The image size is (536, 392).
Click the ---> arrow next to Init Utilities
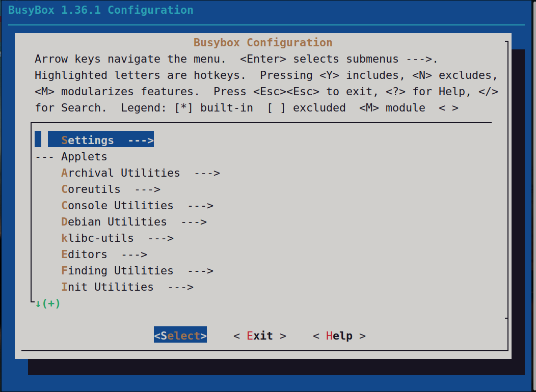coord(181,287)
